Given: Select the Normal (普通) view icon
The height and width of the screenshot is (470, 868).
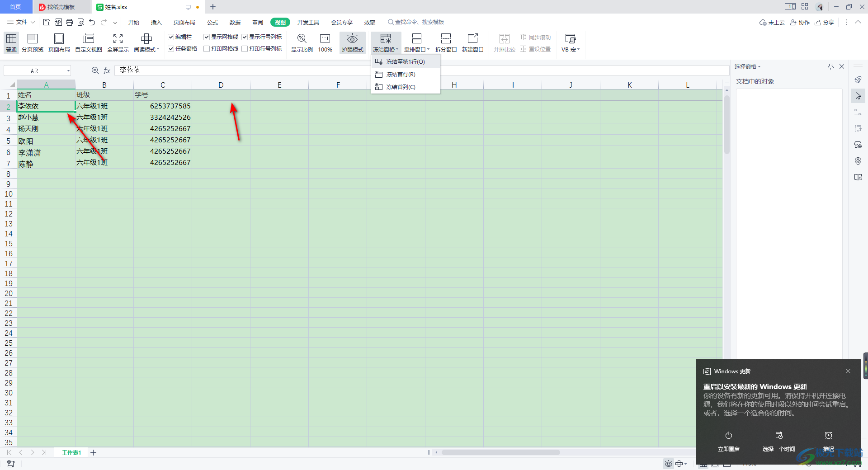Looking at the screenshot, I should [x=11, y=43].
